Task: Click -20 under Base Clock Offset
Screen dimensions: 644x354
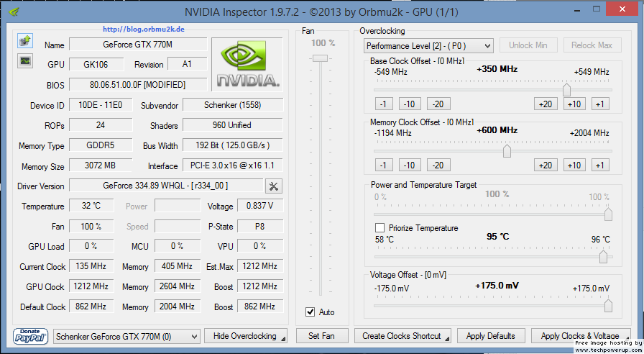Action: 438,104
